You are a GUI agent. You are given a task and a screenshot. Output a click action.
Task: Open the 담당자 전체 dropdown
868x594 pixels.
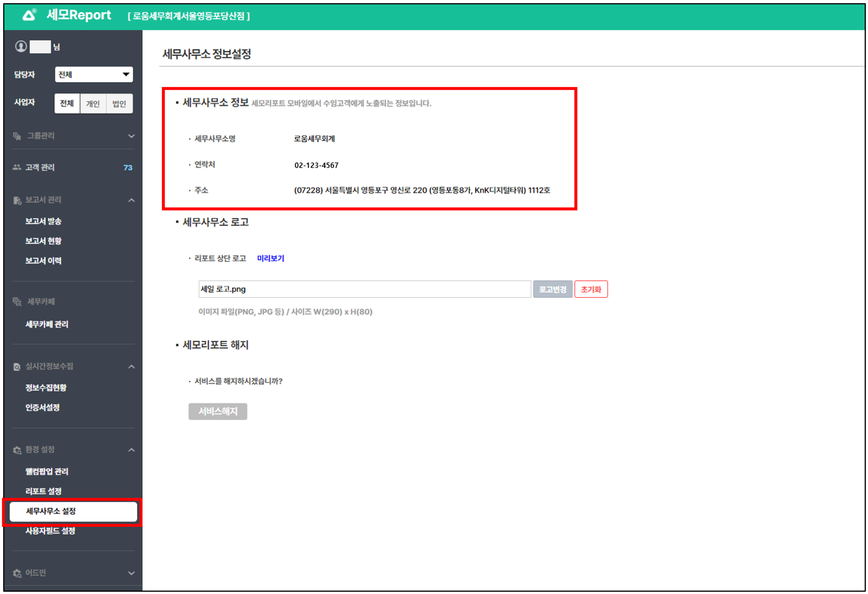[94, 75]
